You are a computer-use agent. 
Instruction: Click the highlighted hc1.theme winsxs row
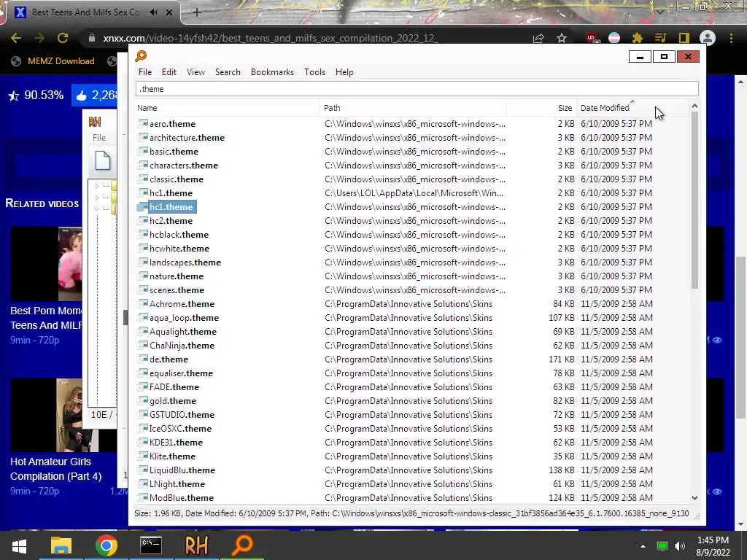coord(412,206)
